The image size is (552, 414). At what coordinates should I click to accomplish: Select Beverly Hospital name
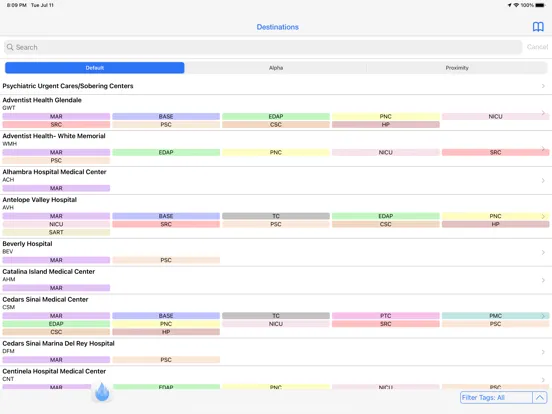pos(27,244)
